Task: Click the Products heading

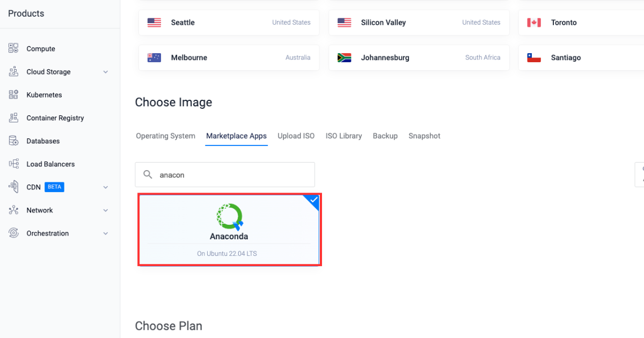Action: [x=26, y=13]
